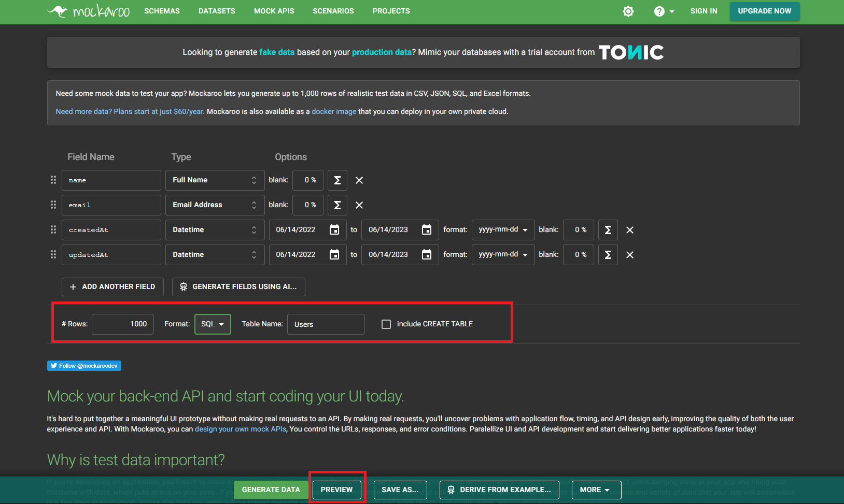Open SCENARIOS navigation item

[x=333, y=11]
